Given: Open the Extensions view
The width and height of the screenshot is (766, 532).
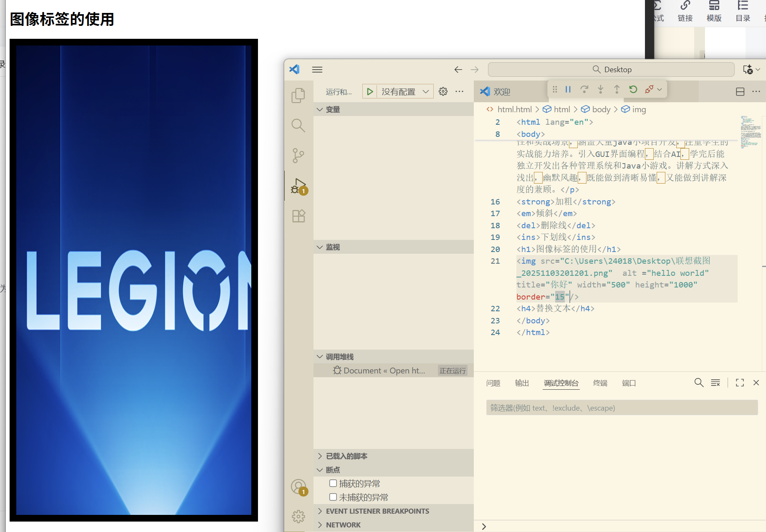Looking at the screenshot, I should coord(298,216).
